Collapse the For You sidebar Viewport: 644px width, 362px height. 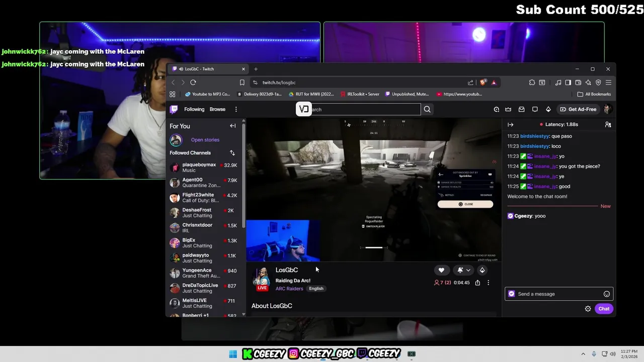pos(232,126)
